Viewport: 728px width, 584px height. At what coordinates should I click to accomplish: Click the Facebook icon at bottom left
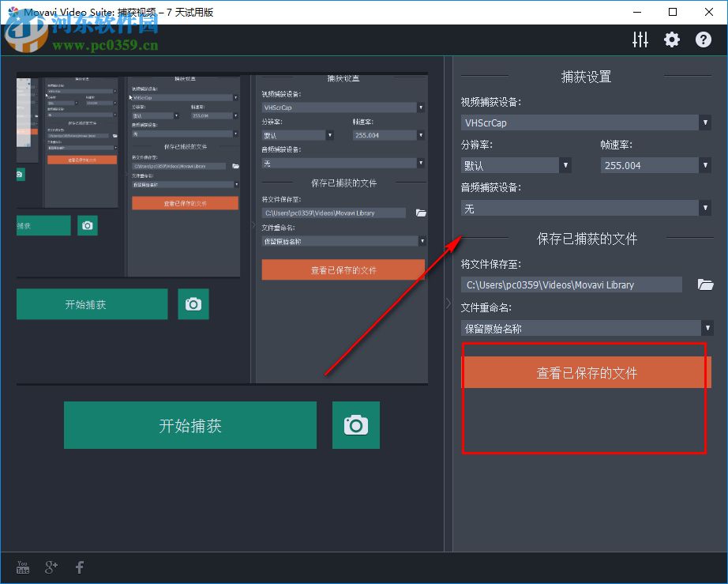(79, 567)
